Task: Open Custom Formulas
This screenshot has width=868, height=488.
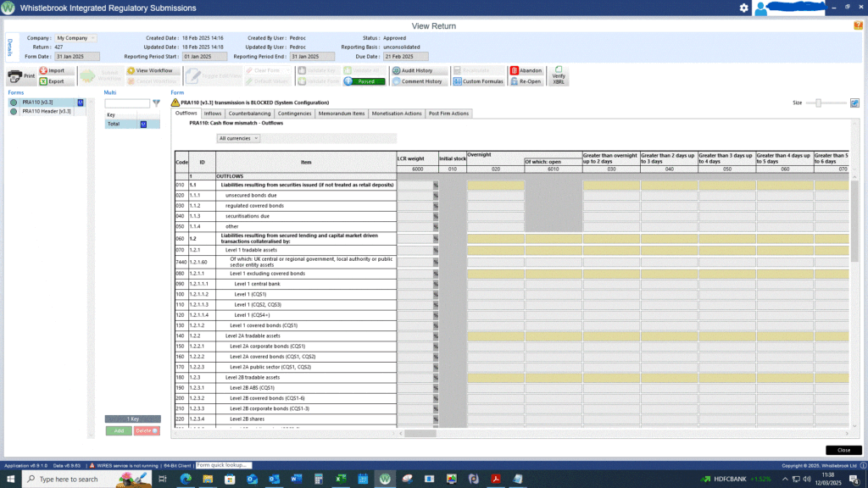Action: pos(458,81)
